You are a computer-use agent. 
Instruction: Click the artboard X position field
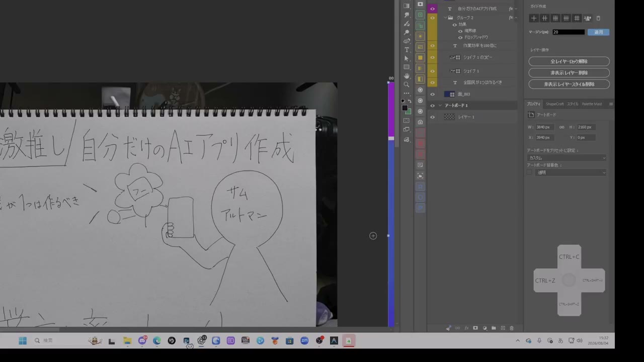tap(546, 138)
